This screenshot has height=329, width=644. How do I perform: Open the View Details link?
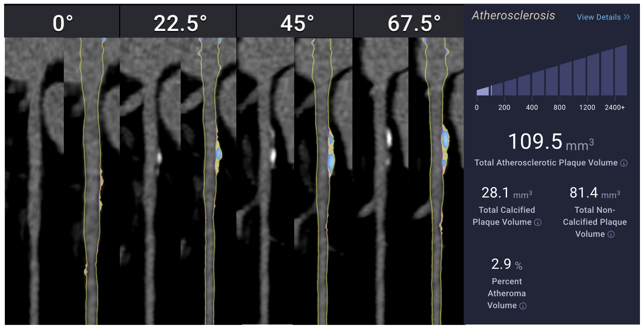pyautogui.click(x=598, y=17)
